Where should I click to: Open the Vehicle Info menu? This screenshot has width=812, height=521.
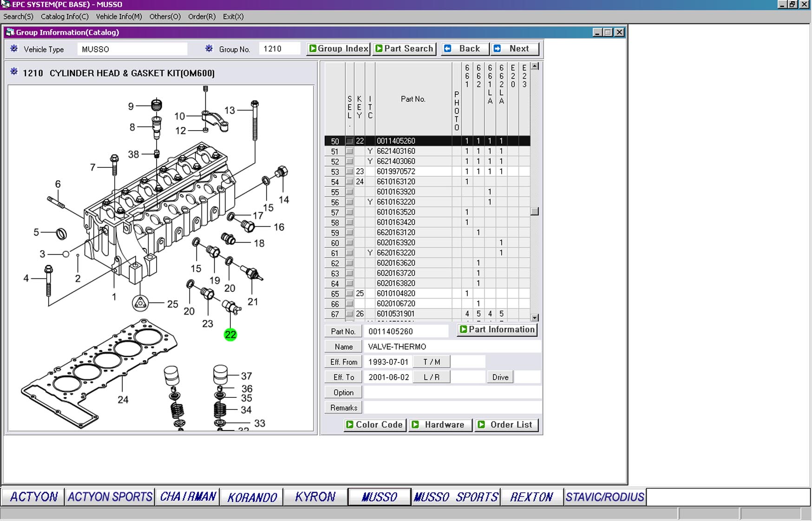tap(118, 17)
